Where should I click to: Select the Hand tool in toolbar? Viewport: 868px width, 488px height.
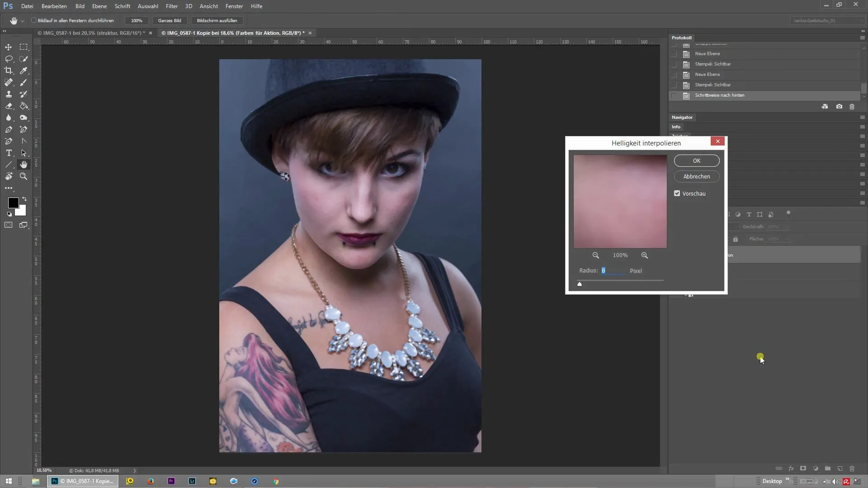point(24,164)
